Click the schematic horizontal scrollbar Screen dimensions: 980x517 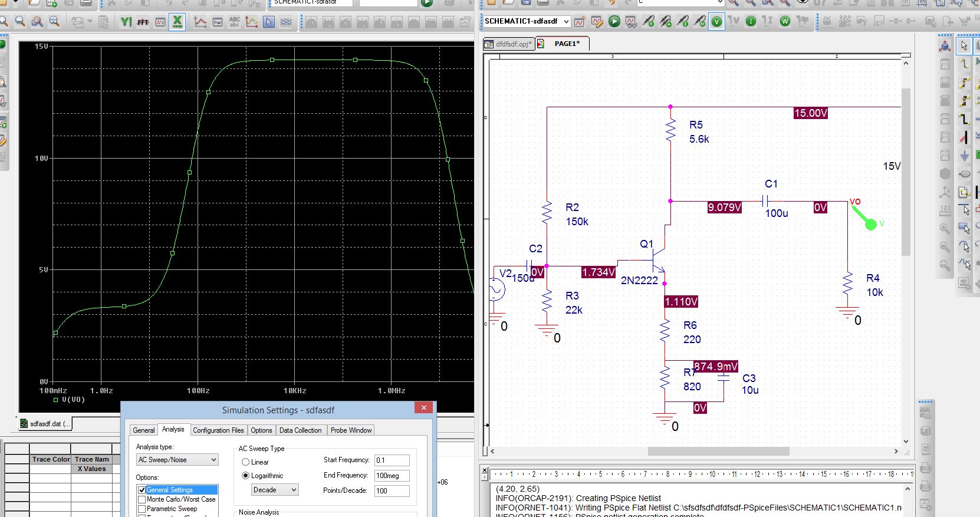coord(718,452)
